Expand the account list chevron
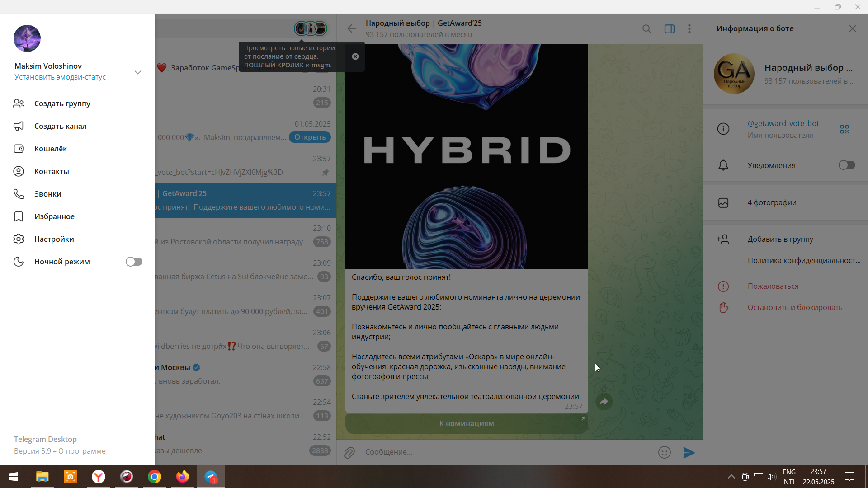868x488 pixels. pos(138,72)
